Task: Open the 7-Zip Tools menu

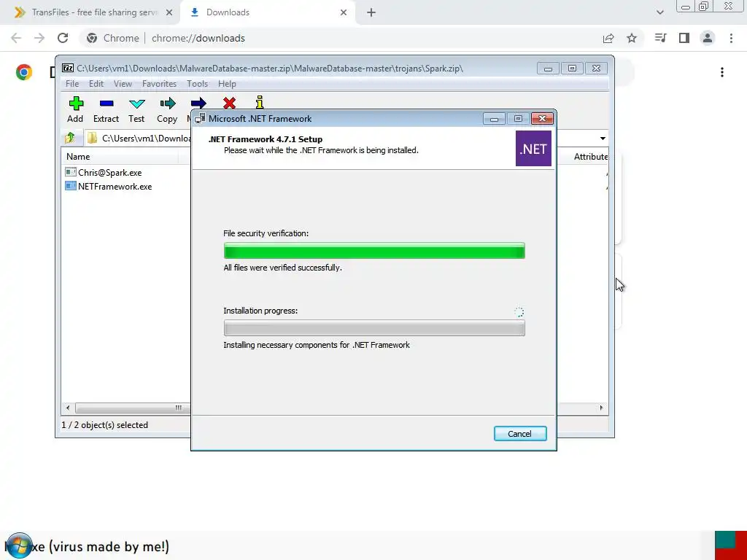Action: point(197,84)
